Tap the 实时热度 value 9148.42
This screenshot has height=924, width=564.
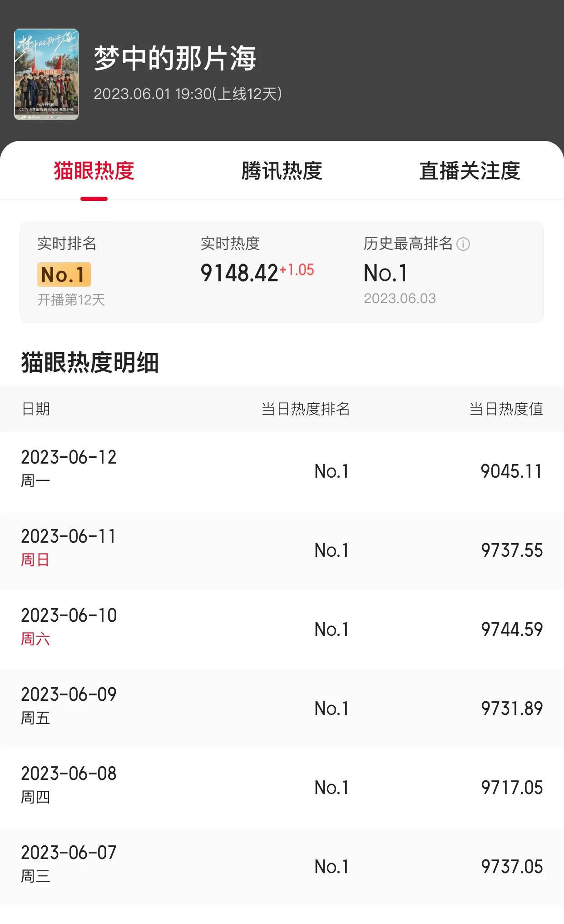coord(239,273)
